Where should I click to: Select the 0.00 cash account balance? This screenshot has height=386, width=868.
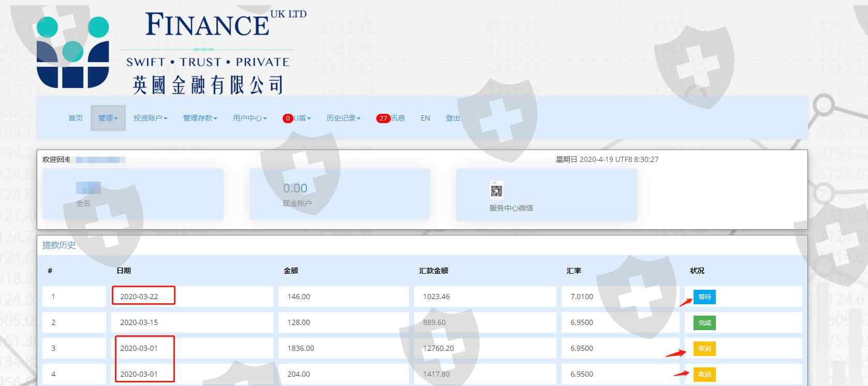tap(295, 188)
